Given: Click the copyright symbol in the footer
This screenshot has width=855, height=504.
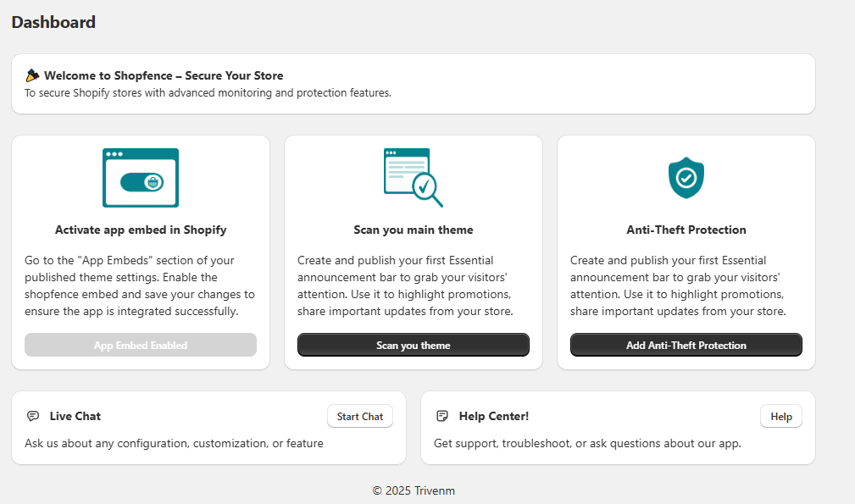Looking at the screenshot, I should (x=377, y=491).
